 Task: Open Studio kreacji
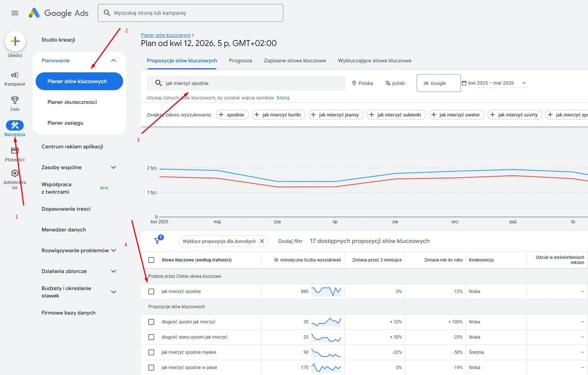tap(58, 40)
